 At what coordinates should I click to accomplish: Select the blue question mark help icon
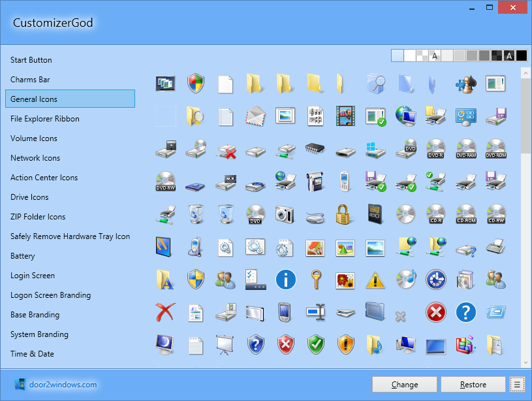(466, 312)
